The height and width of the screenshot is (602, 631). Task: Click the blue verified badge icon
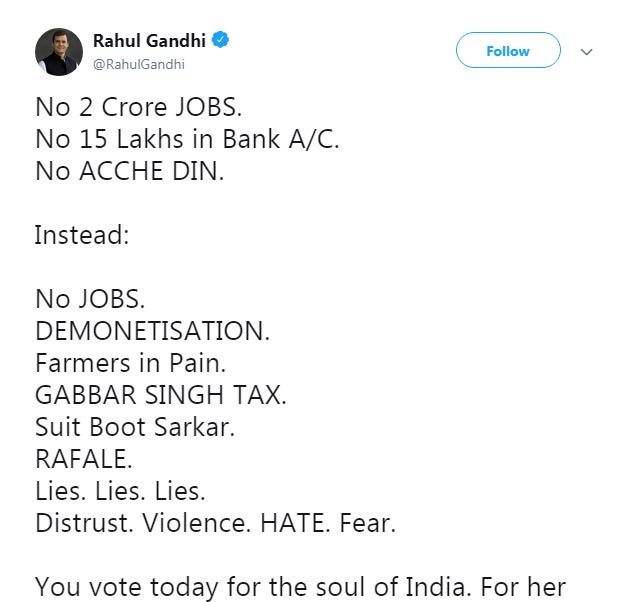(x=220, y=40)
